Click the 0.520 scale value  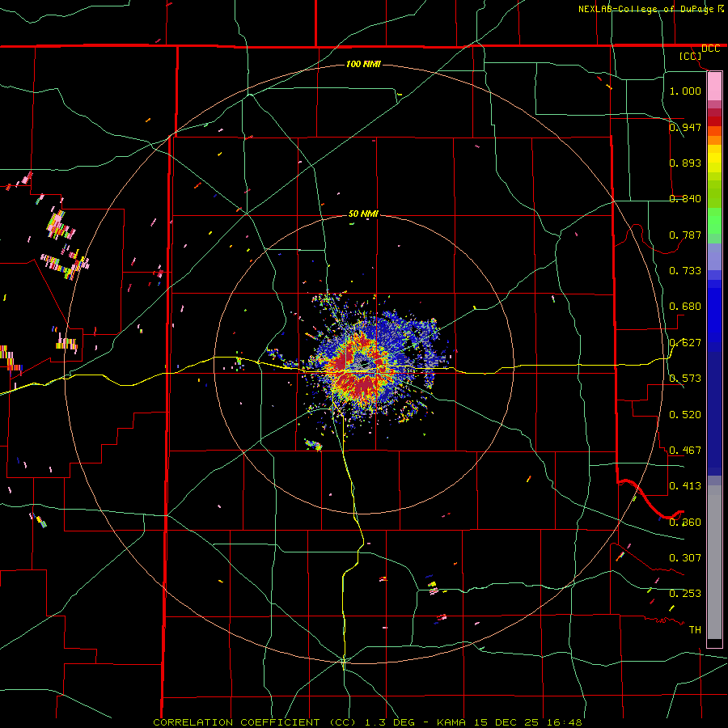pyautogui.click(x=685, y=415)
